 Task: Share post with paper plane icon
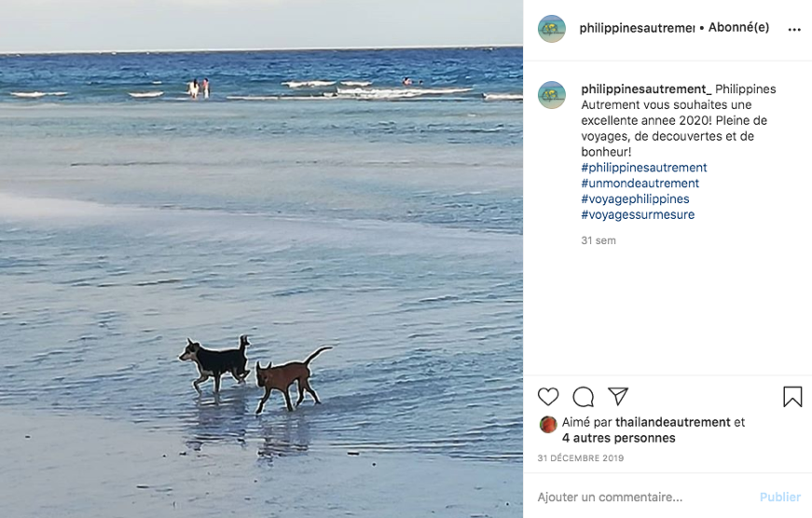pyautogui.click(x=618, y=396)
